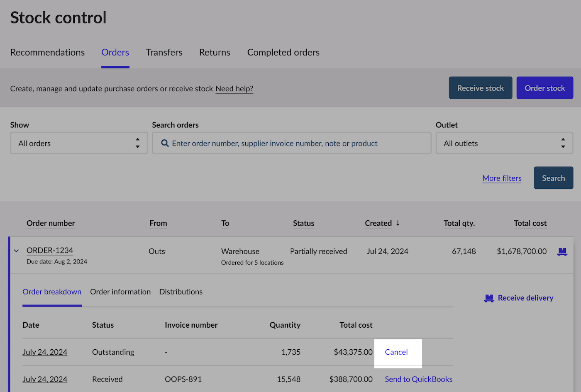This screenshot has width=581, height=392.
Task: Switch to the Order information sub-tab
Action: pyautogui.click(x=120, y=292)
